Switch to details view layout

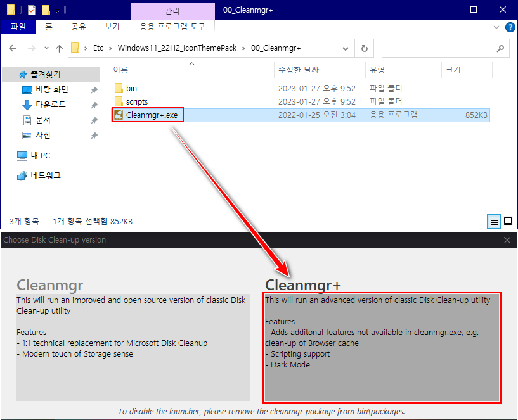coord(494,221)
